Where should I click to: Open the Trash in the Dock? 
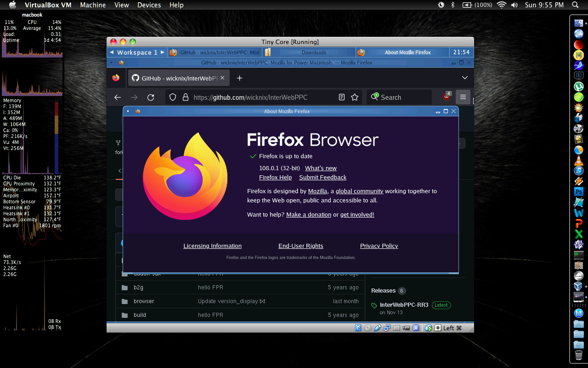pos(578,355)
